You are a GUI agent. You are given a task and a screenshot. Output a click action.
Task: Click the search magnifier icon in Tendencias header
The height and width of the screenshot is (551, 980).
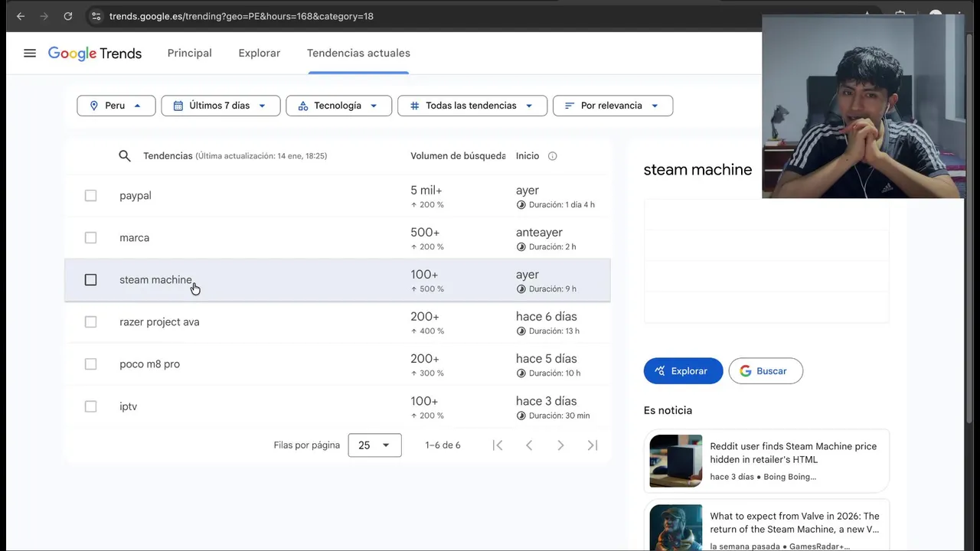pos(125,156)
